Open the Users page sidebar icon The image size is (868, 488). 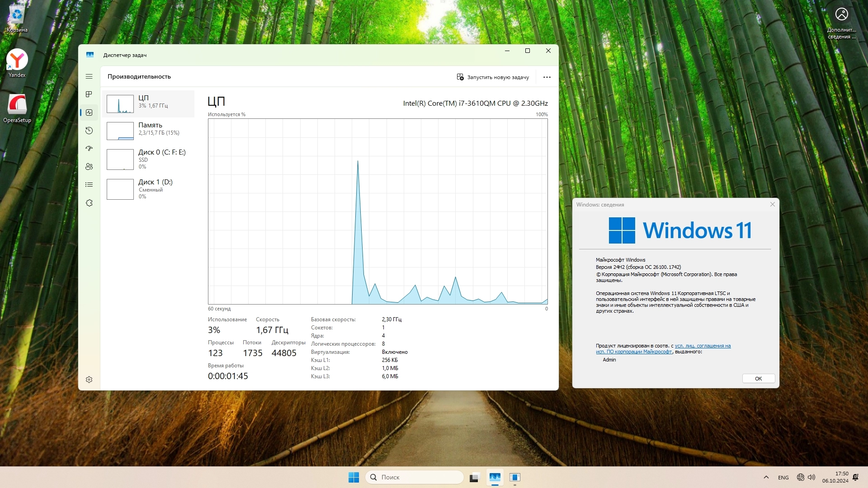[x=89, y=167]
